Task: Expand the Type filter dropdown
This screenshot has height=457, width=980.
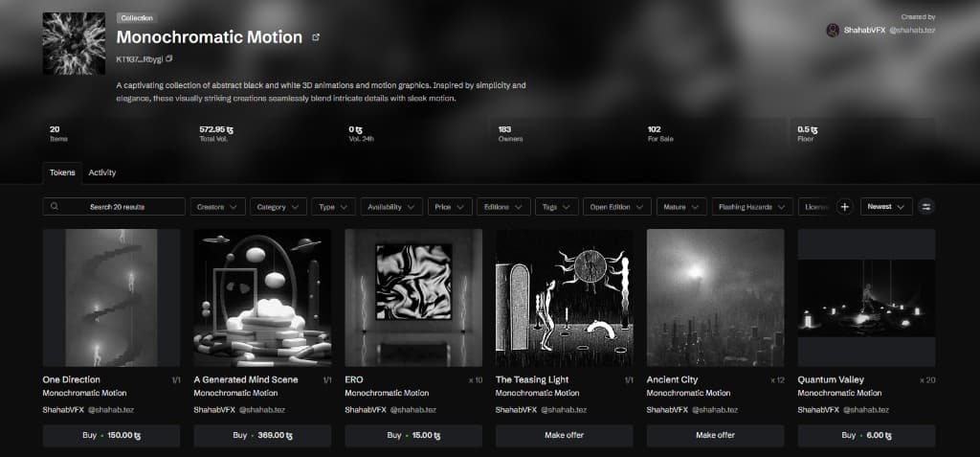Action: pos(334,207)
